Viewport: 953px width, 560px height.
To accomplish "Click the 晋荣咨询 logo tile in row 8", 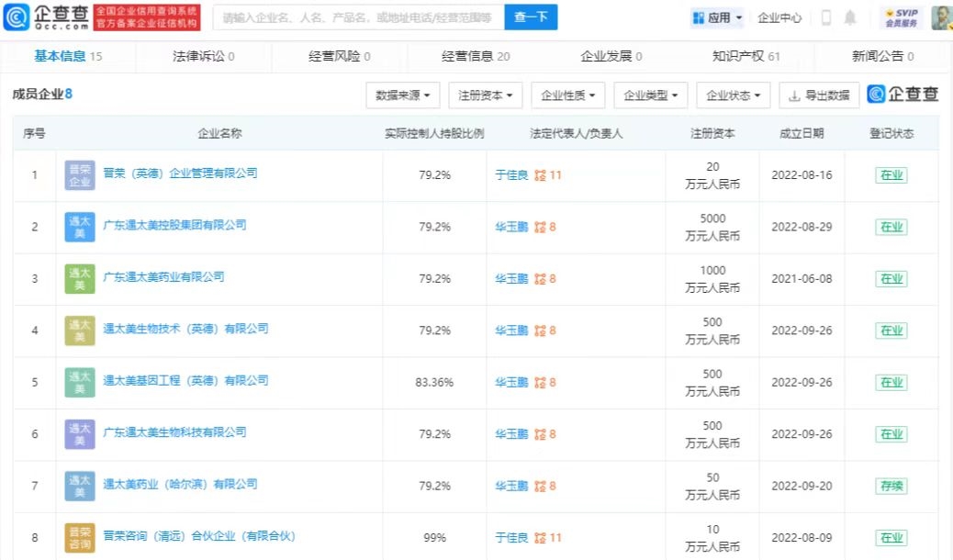I will click(x=80, y=537).
